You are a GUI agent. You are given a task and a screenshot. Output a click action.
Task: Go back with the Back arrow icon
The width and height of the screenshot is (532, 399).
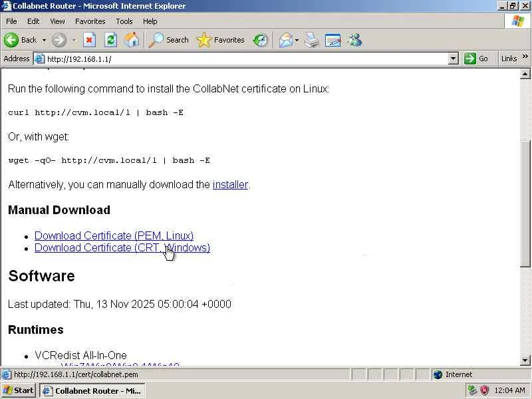click(x=11, y=40)
